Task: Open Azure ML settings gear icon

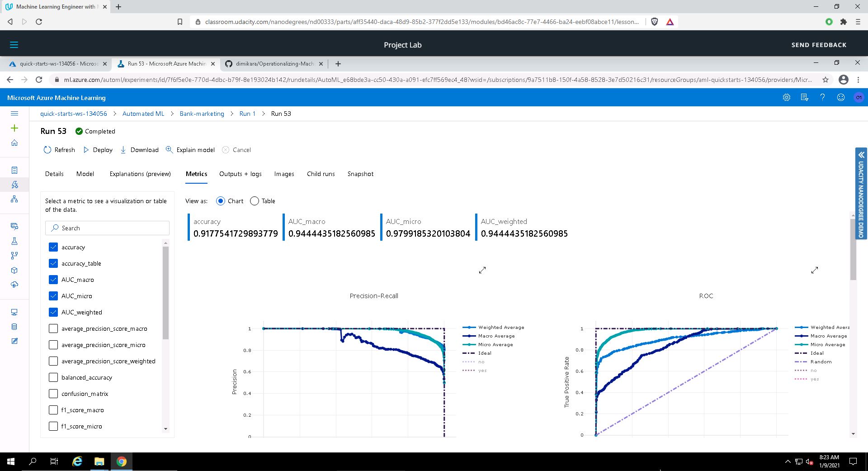Action: tap(787, 98)
